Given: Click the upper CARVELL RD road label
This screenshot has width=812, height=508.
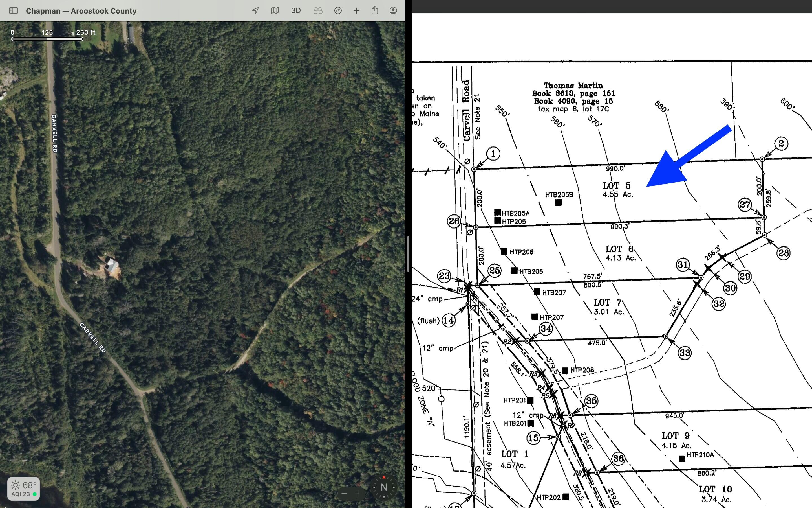Looking at the screenshot, I should click(x=54, y=133).
